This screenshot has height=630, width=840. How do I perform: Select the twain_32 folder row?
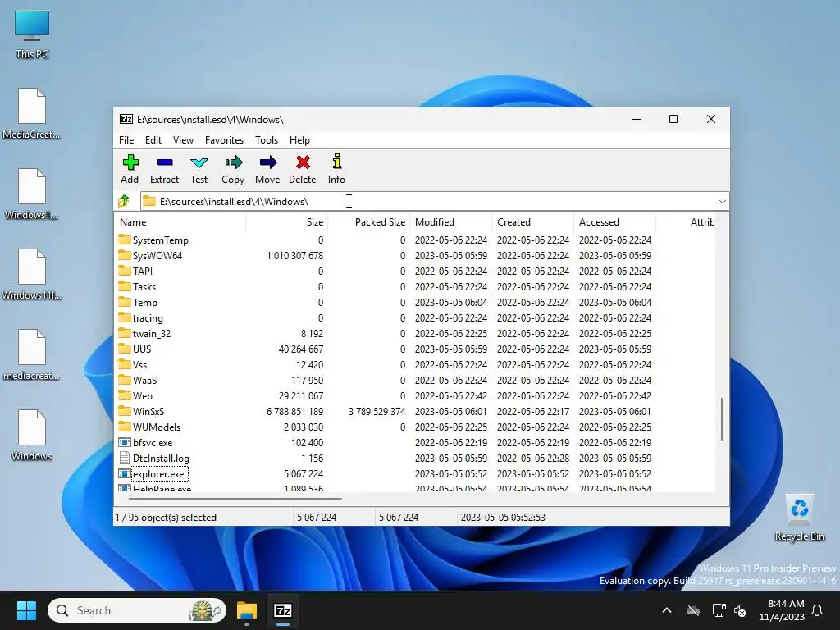[414, 333]
